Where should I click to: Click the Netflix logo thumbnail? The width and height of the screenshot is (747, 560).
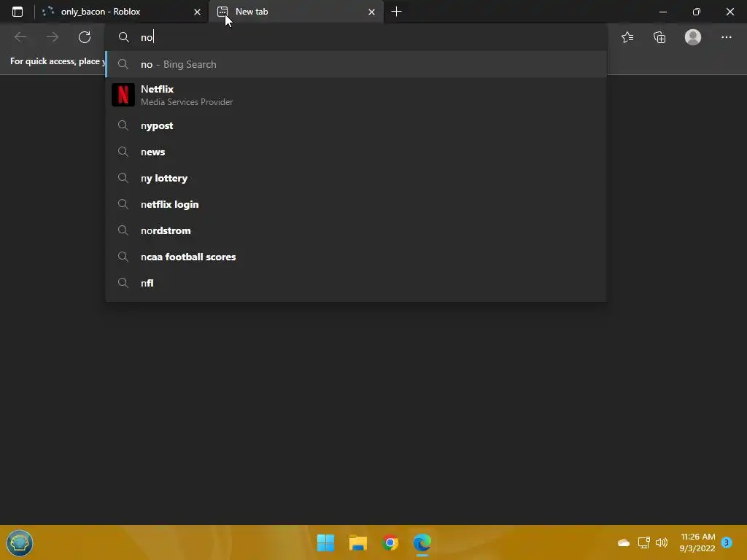coord(123,95)
